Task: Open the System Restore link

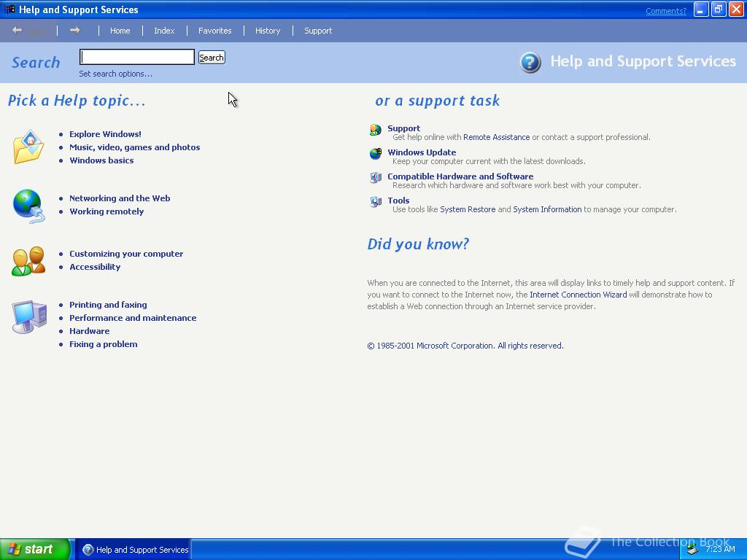Action: (x=468, y=209)
